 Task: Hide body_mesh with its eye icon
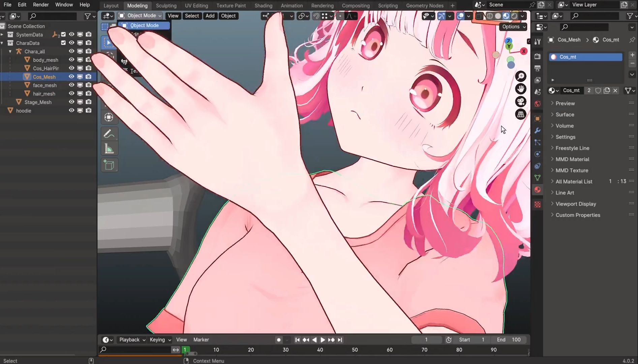tap(71, 60)
